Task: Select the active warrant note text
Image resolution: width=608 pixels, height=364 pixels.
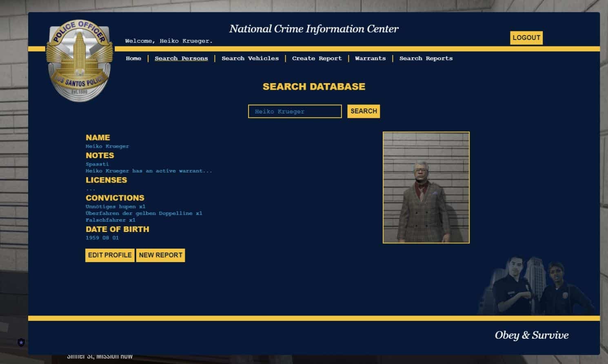Action: (149, 171)
